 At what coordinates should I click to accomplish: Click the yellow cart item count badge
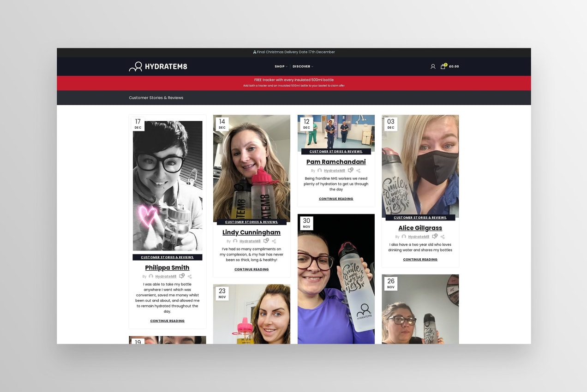(x=445, y=64)
